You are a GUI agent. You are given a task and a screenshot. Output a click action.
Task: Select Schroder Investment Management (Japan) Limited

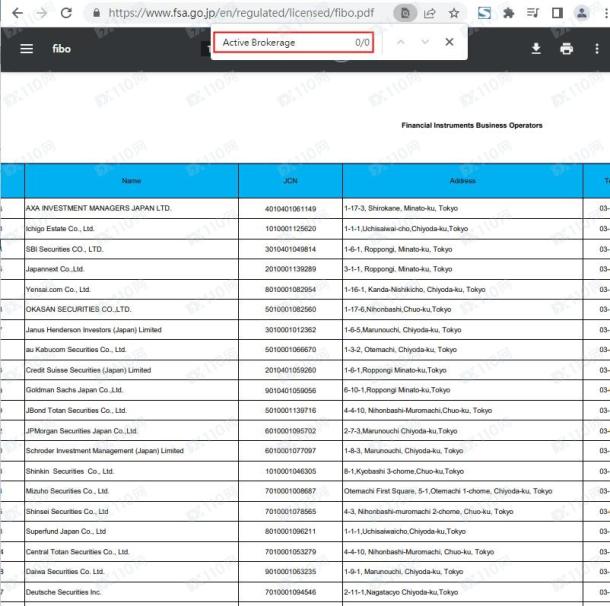pos(131,451)
